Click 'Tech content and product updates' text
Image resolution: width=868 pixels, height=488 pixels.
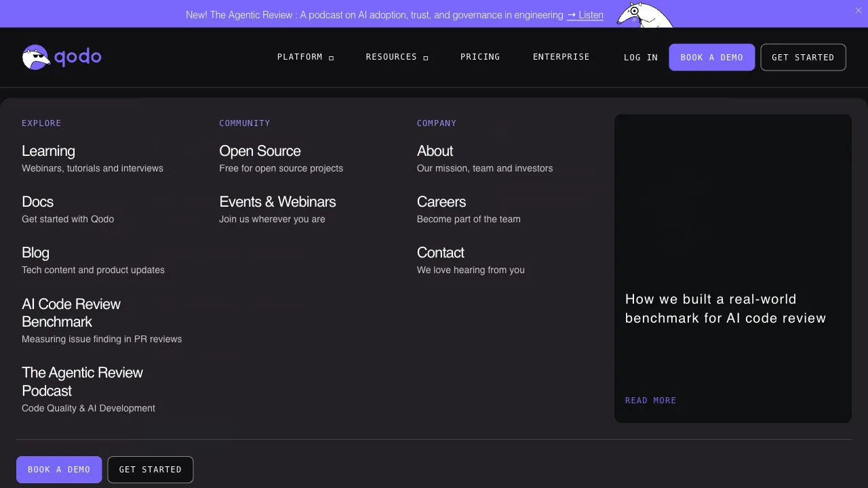(93, 270)
